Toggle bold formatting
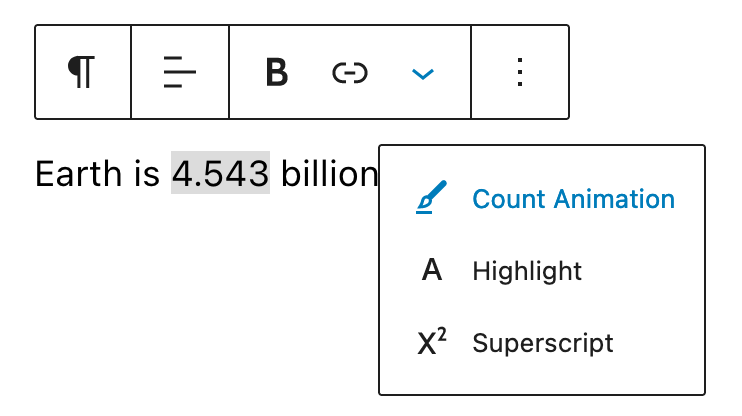 (277, 72)
